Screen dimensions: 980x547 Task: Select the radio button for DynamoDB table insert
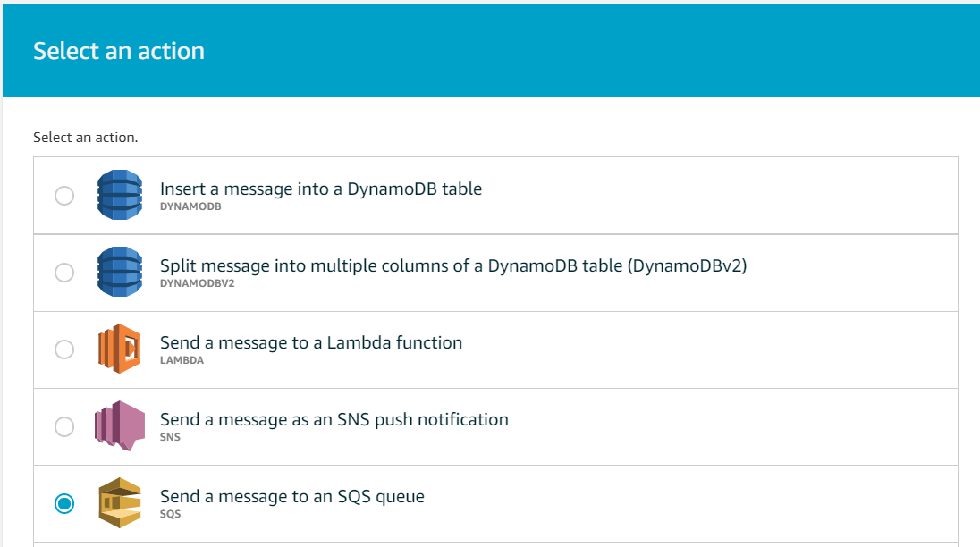point(64,196)
